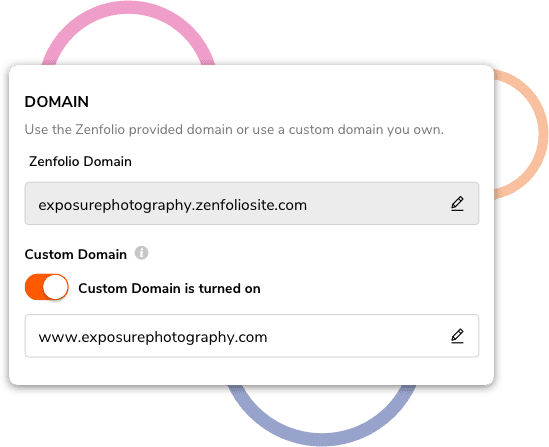549x447 pixels.
Task: Click the peach-orange arc at right edge
Action: (525, 134)
